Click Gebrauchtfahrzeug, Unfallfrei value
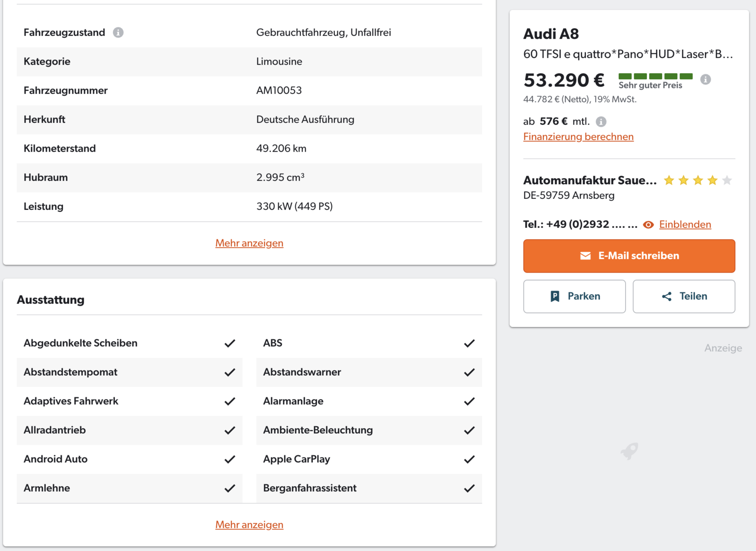Image resolution: width=756 pixels, height=551 pixels. tap(324, 33)
